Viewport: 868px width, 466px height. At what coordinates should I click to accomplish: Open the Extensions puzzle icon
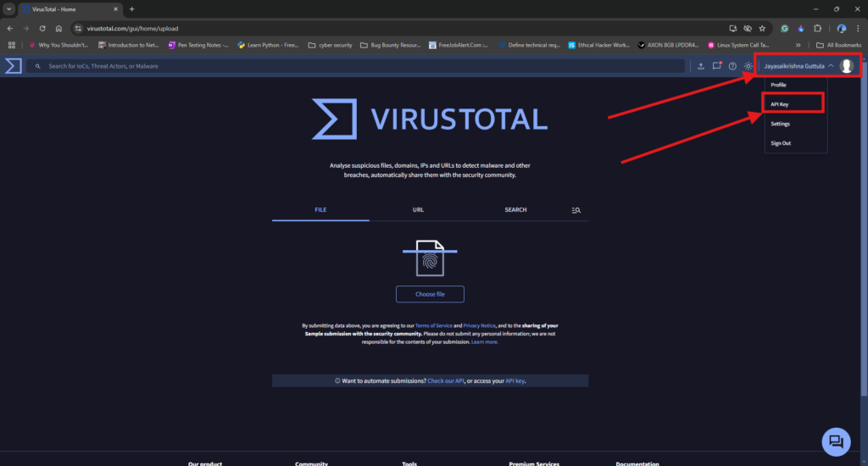click(818, 28)
